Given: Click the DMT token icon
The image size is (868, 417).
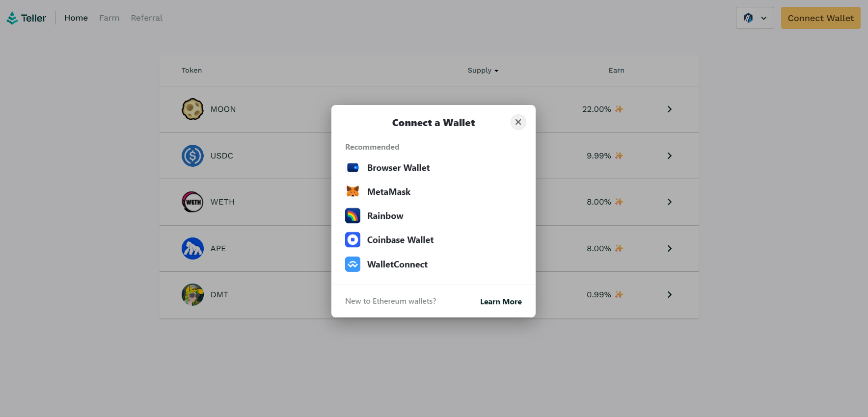Looking at the screenshot, I should (192, 294).
